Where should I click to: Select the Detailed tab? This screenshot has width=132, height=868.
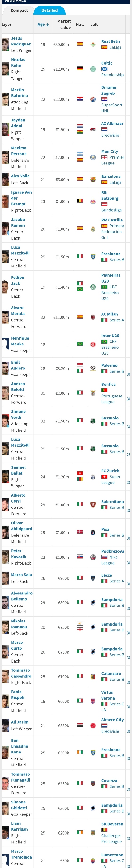[x=49, y=10]
